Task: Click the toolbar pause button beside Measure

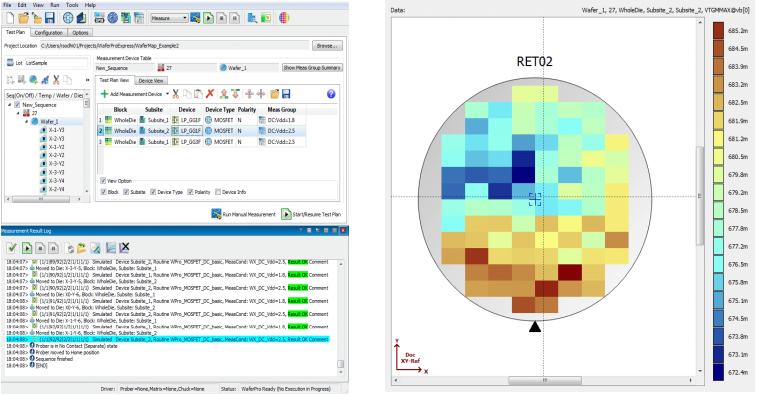Action: click(234, 18)
